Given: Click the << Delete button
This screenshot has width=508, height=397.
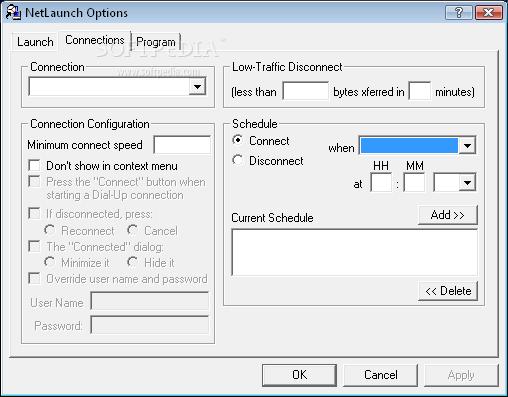Looking at the screenshot, I should coord(448,291).
